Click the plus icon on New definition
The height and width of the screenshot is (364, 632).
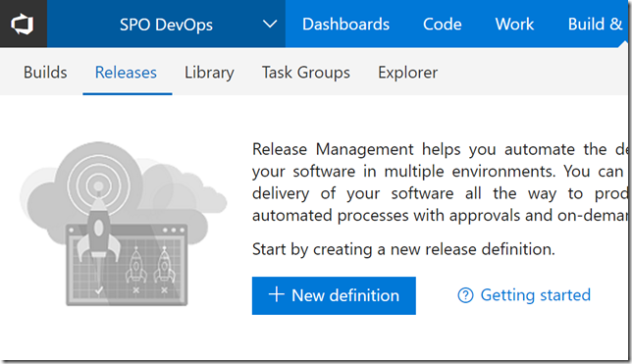[x=277, y=294]
